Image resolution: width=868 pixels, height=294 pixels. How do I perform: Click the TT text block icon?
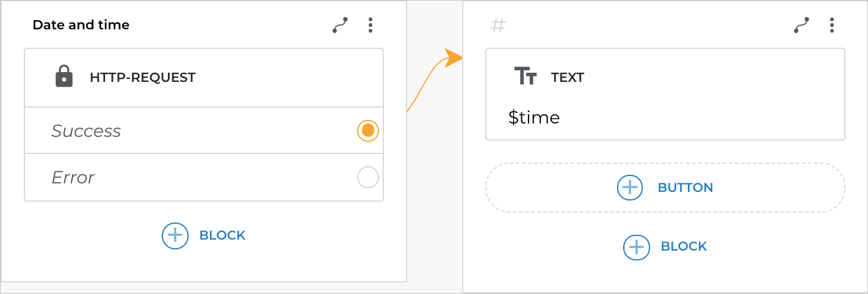[525, 77]
